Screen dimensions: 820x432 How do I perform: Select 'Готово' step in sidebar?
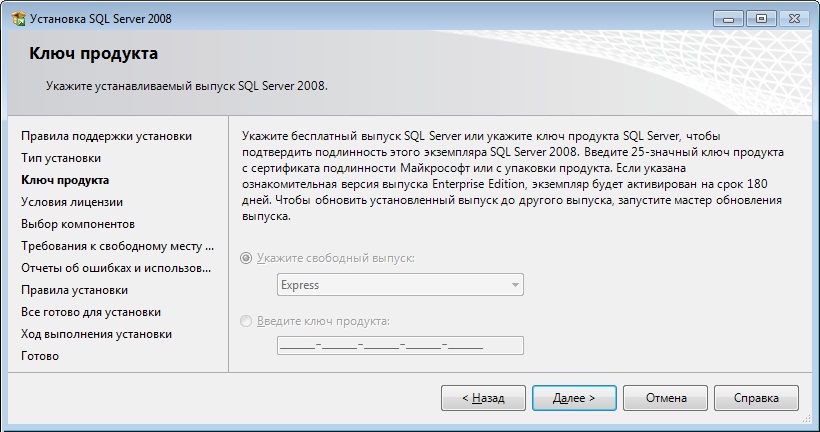tap(40, 356)
